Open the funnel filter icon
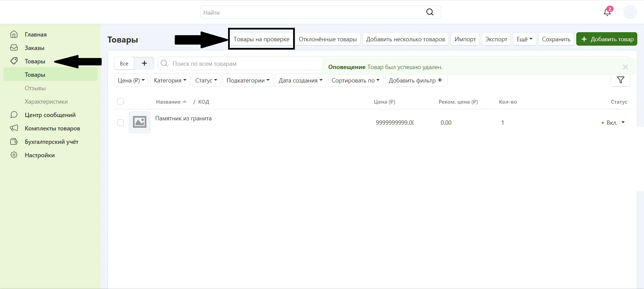Image resolution: width=644 pixels, height=289 pixels. point(621,80)
